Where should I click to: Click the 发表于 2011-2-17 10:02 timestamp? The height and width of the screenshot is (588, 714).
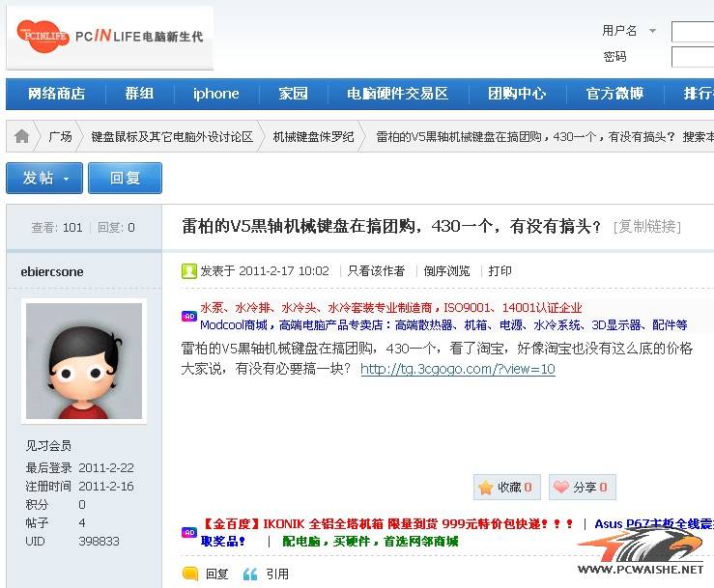coord(265,271)
